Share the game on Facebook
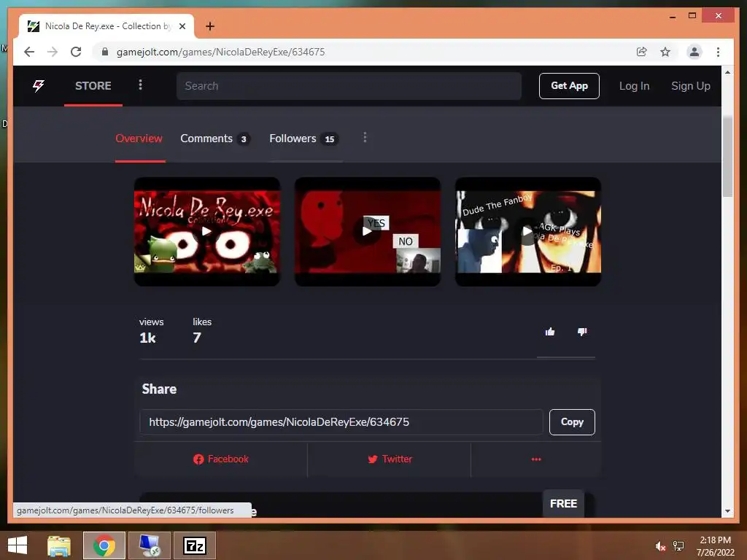Screen dimensions: 747x560 coord(221,459)
